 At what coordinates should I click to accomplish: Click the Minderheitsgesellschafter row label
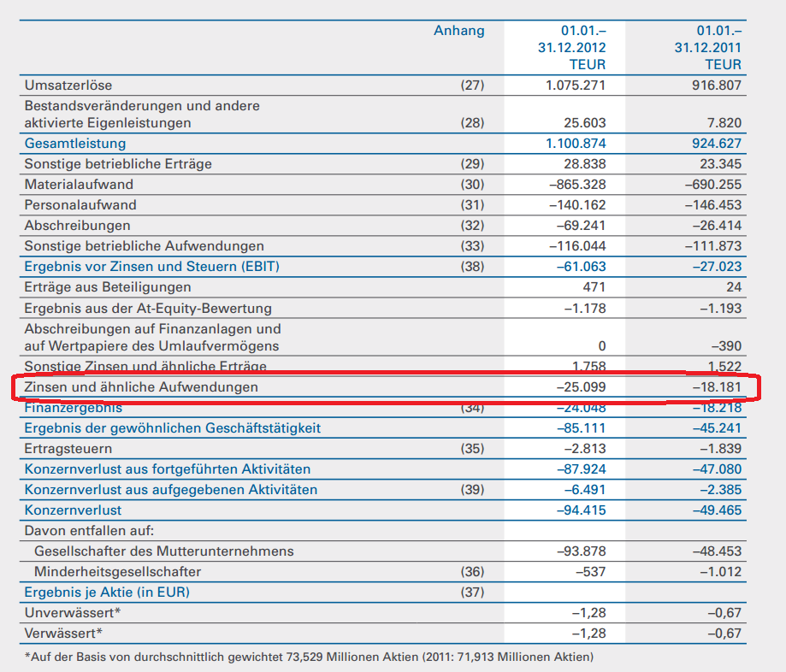117,572
